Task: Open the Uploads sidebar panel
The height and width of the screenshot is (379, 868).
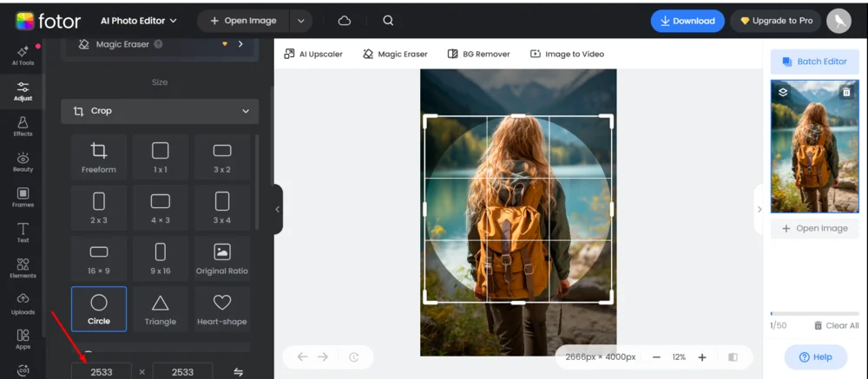Action: [x=23, y=304]
